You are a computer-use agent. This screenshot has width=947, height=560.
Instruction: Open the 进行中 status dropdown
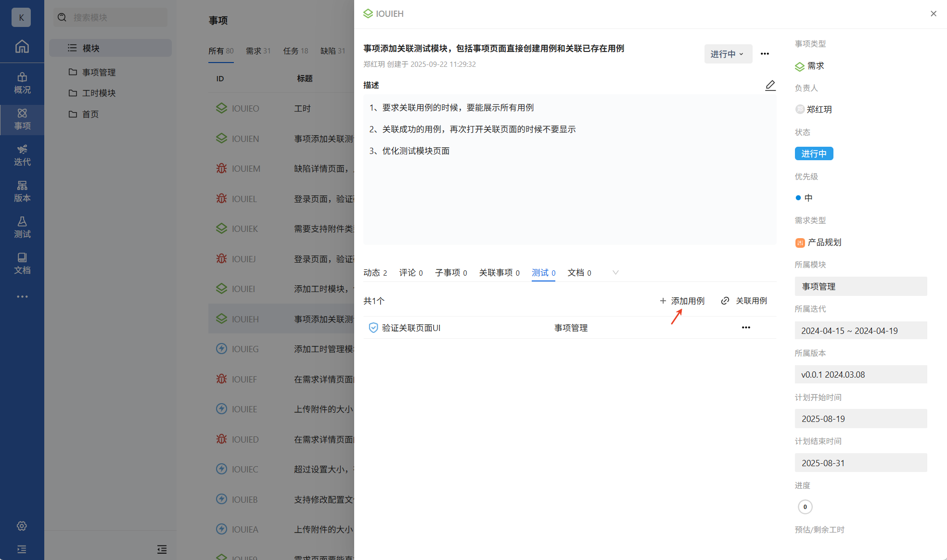coord(728,54)
